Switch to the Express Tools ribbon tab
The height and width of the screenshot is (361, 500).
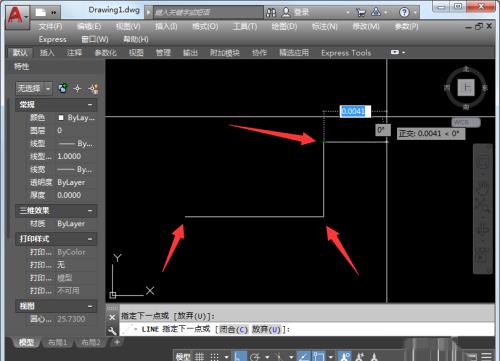(x=346, y=53)
